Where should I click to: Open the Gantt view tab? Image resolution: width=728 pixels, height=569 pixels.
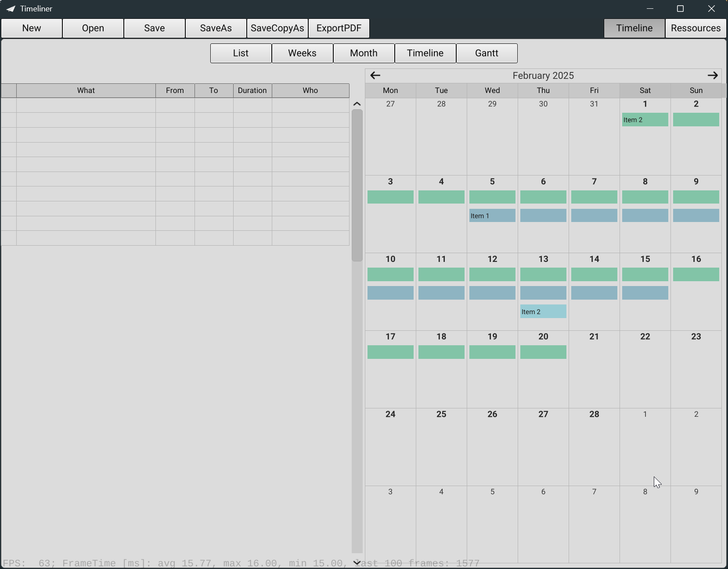[x=487, y=53]
